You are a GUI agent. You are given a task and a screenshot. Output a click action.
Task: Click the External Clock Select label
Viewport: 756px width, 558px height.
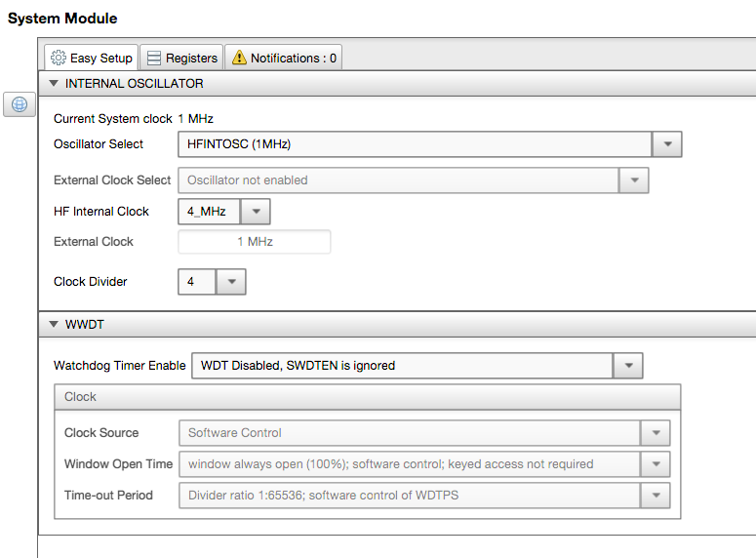[x=112, y=180]
